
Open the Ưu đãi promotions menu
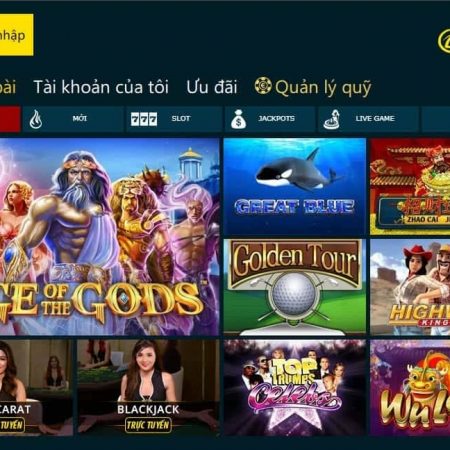coord(212,87)
